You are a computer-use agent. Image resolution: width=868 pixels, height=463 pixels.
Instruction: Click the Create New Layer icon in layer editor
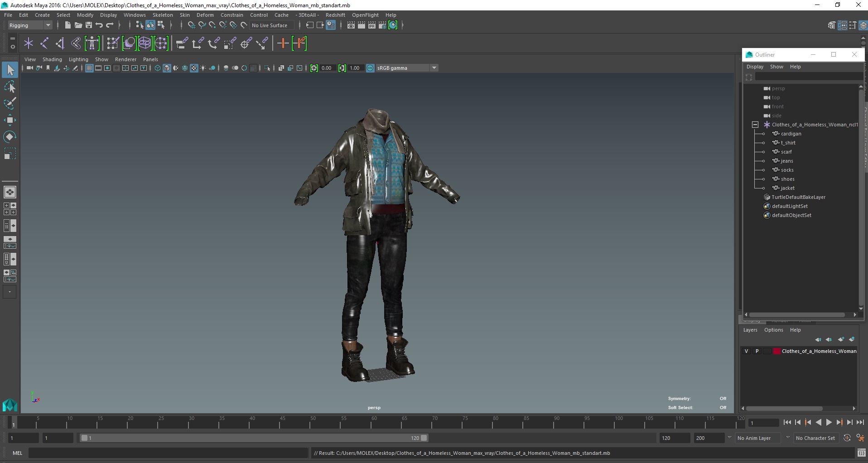[x=841, y=339]
